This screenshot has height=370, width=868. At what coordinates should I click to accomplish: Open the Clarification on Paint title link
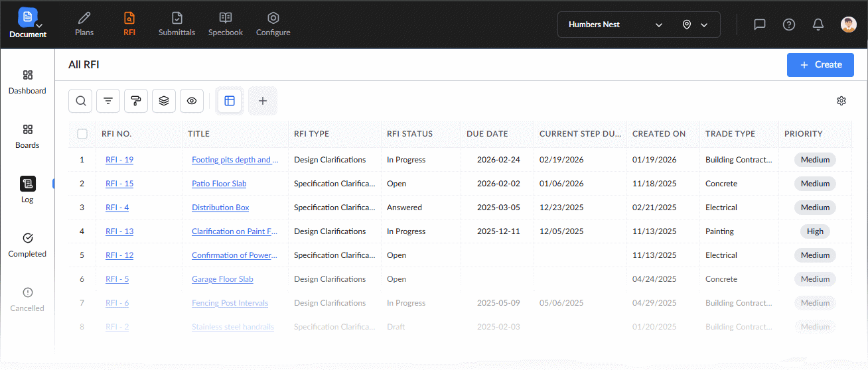pyautogui.click(x=235, y=231)
